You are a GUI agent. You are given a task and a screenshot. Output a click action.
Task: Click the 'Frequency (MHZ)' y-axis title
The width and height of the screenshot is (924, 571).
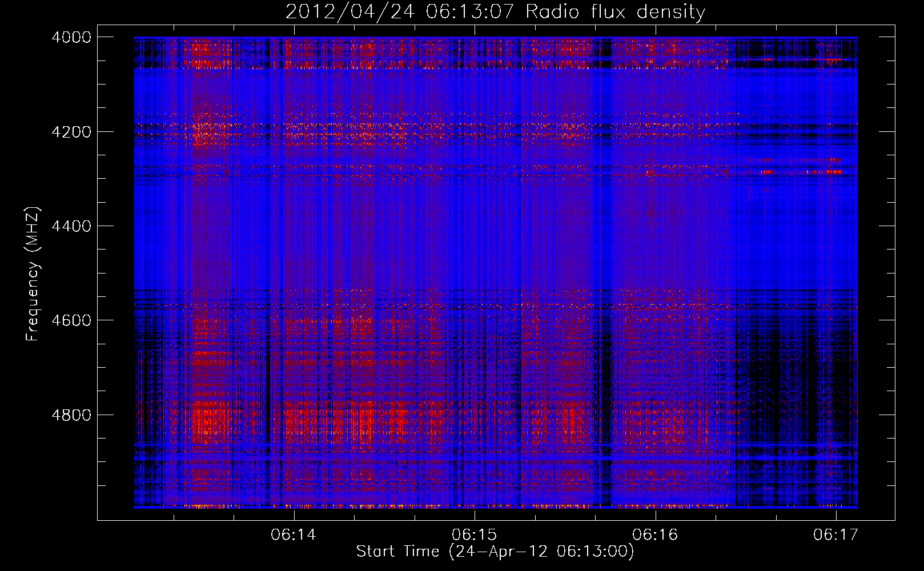[33, 274]
